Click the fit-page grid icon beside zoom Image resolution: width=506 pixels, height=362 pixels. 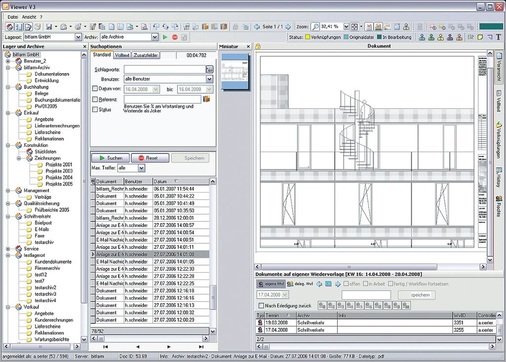pos(355,26)
